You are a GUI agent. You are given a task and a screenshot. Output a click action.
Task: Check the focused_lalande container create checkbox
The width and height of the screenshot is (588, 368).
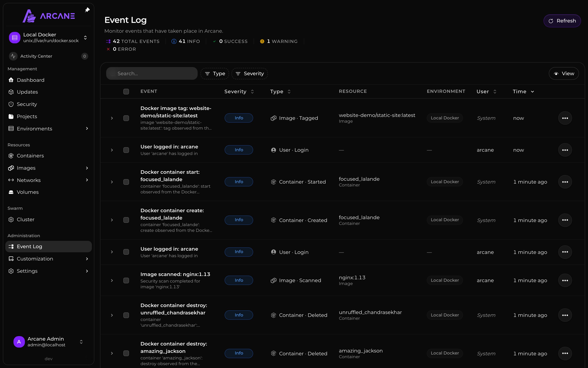pos(126,220)
